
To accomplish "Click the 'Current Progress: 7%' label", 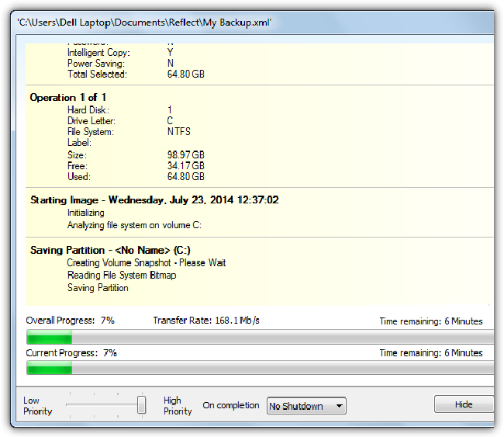I will (71, 353).
